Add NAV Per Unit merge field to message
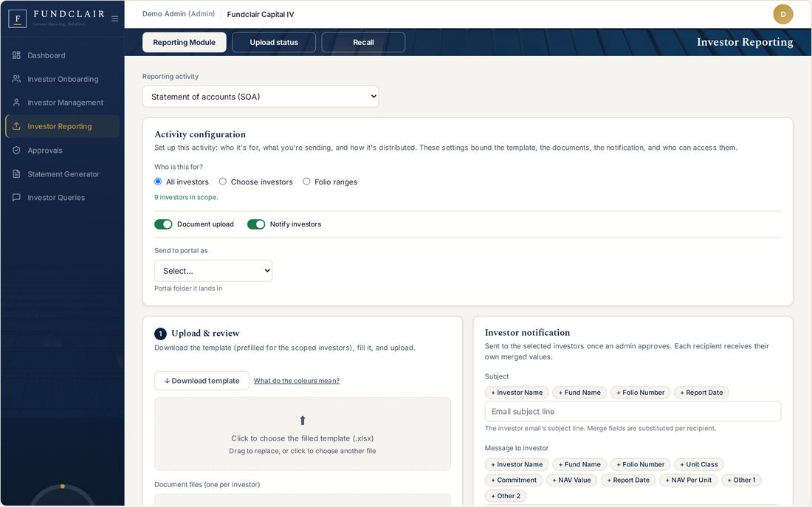This screenshot has height=507, width=812. point(688,480)
